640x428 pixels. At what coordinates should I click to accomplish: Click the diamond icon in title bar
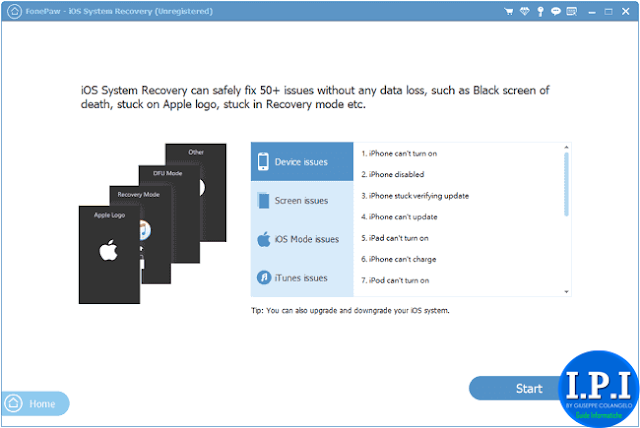tap(524, 11)
